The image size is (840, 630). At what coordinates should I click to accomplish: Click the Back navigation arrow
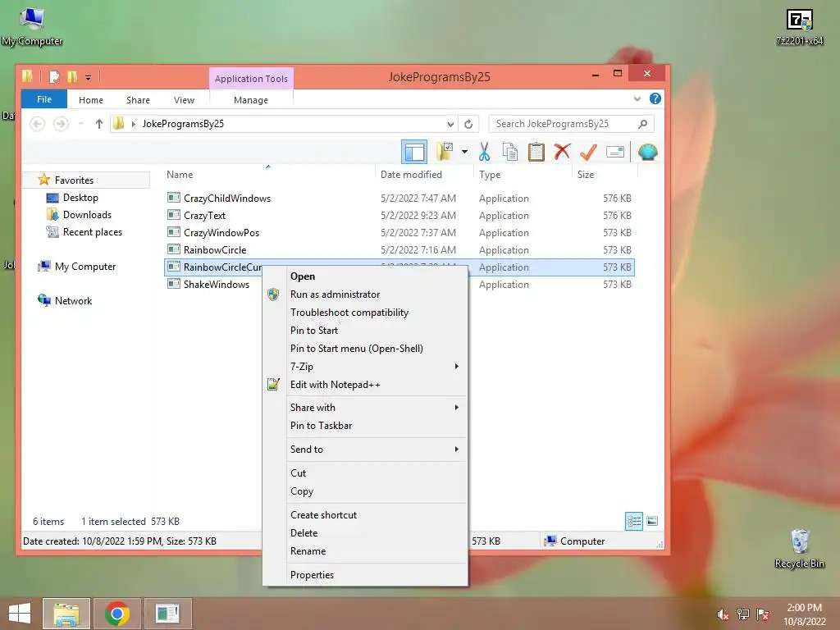point(37,124)
